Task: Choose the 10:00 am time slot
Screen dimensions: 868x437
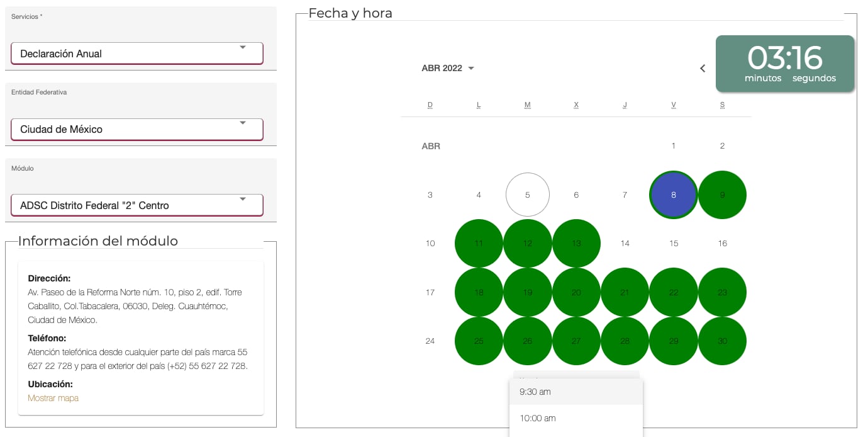Action: (576, 418)
